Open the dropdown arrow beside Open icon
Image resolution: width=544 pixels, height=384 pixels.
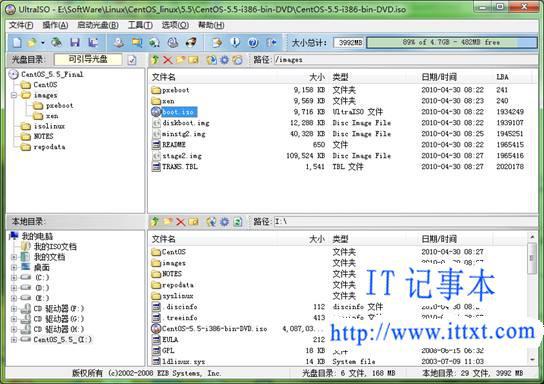point(43,43)
